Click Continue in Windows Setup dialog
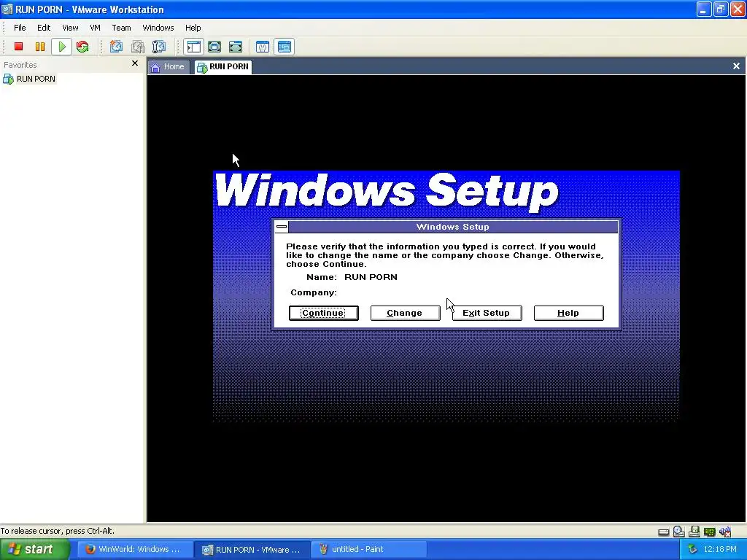This screenshot has height=560, width=747. click(323, 313)
